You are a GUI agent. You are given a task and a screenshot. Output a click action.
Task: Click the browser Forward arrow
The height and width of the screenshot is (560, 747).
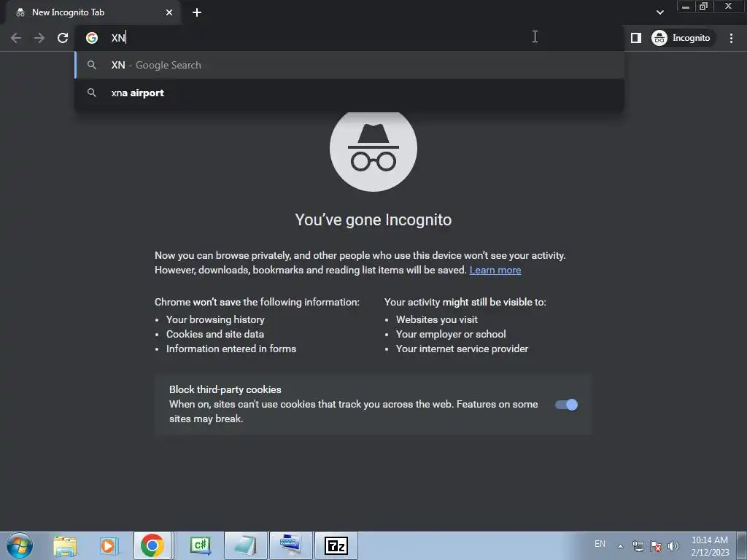[39, 38]
